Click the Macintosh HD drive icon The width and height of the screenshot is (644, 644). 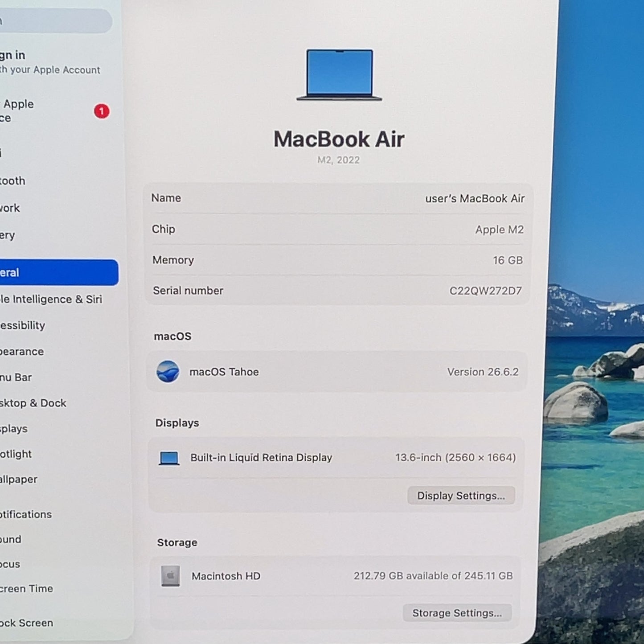[171, 576]
